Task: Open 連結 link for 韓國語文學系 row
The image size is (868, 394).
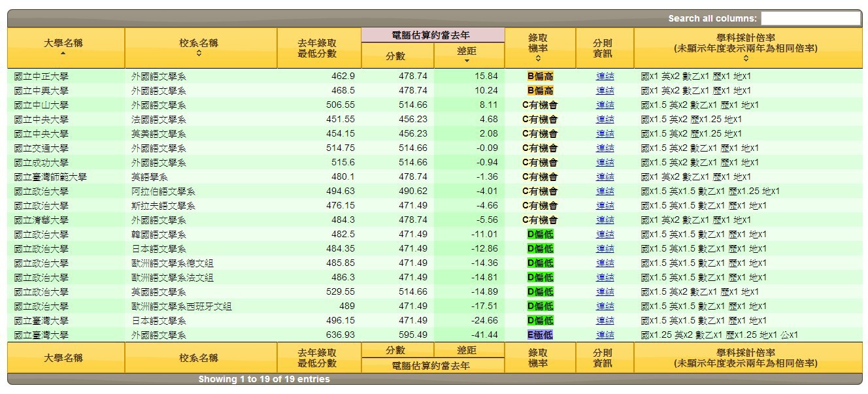Action: click(x=605, y=234)
